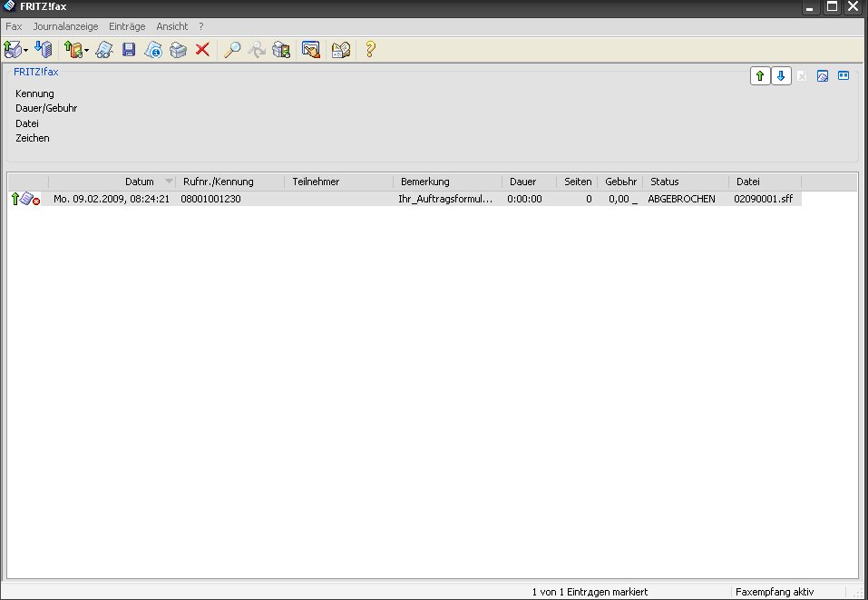This screenshot has height=600, width=868.
Task: Open the Ansicht menu
Action: click(174, 27)
